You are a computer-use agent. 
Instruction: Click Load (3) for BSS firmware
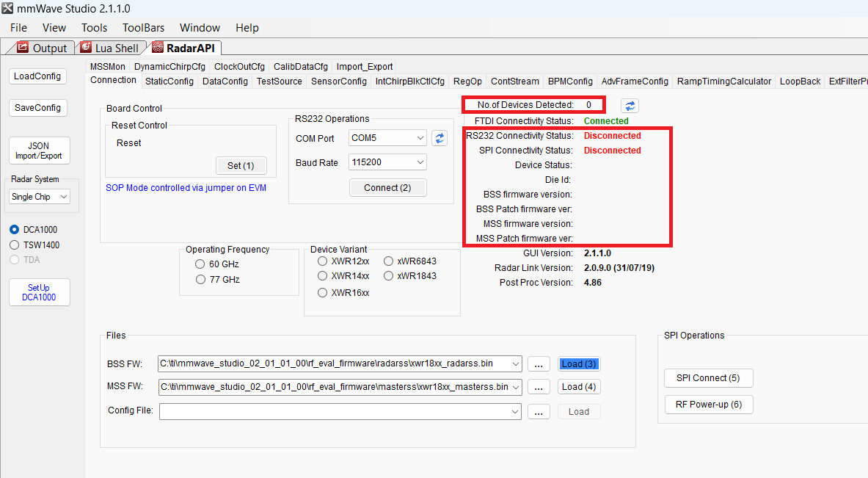(578, 364)
